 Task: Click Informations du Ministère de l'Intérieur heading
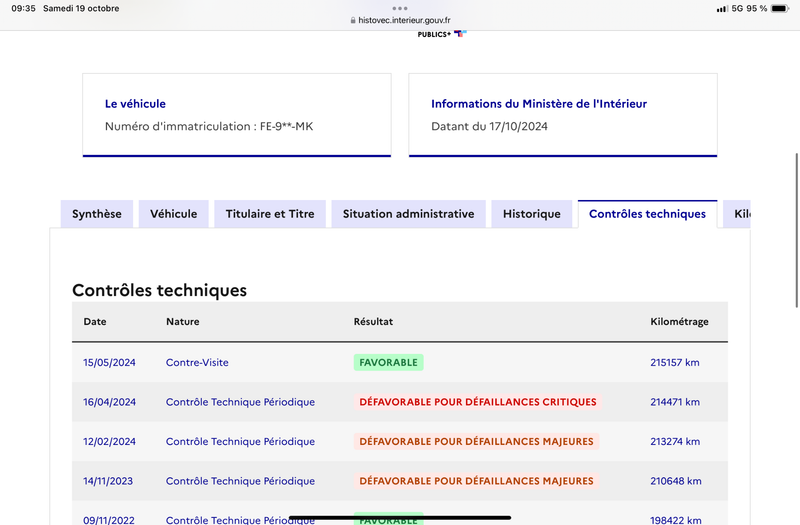(539, 104)
